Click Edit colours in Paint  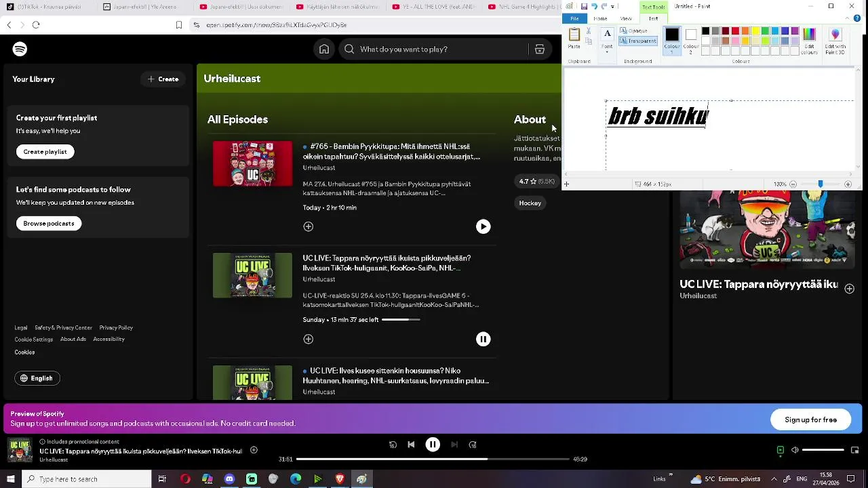[809, 41]
